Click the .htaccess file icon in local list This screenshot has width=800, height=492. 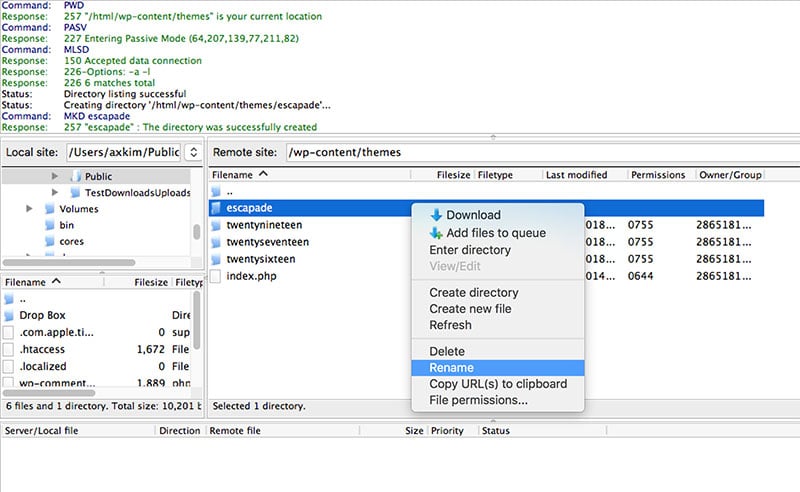coord(10,349)
